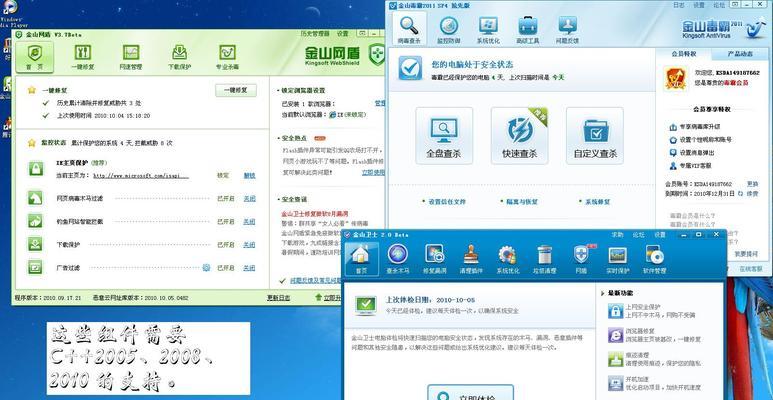This screenshot has width=773, height=400.
Task: Open 更新日志 link in 金山网盾 status bar
Action: point(279,298)
